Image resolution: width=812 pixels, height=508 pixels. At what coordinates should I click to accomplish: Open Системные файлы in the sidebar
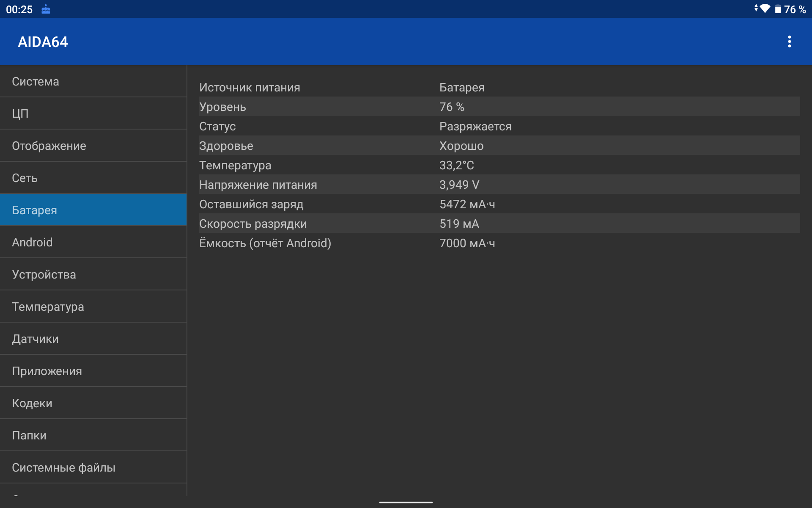coord(93,467)
